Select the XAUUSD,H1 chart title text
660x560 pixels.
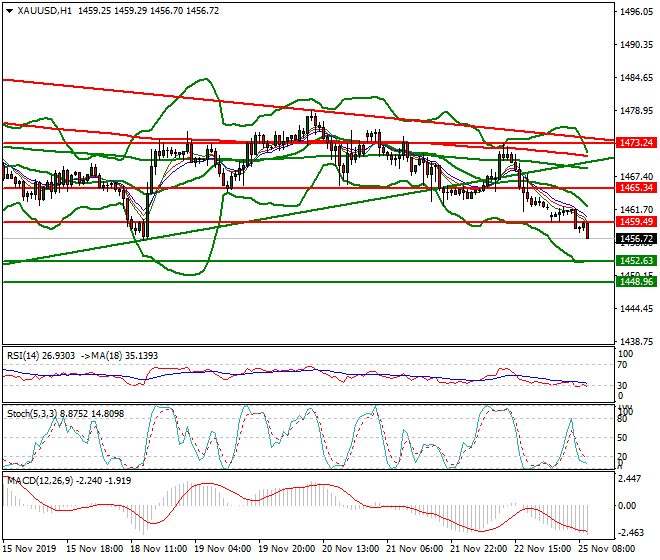tap(45, 11)
